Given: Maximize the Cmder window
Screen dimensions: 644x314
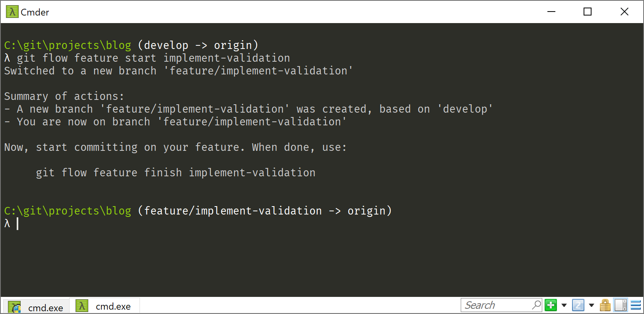Looking at the screenshot, I should click(588, 12).
